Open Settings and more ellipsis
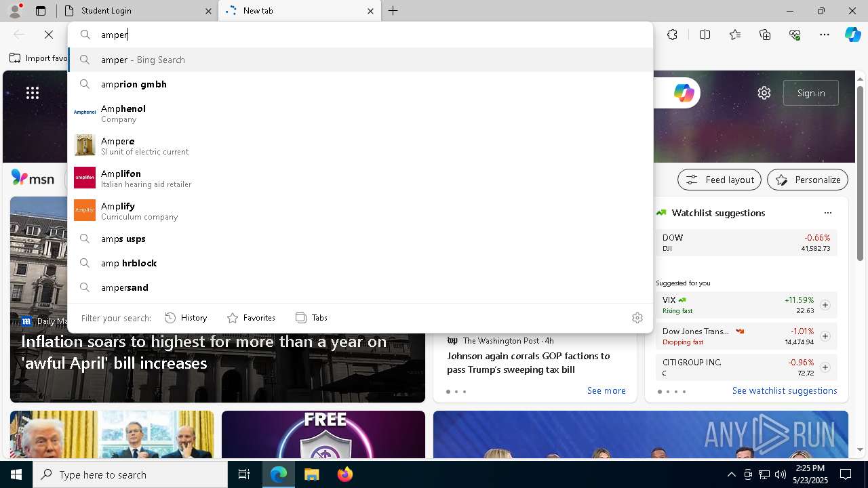 [x=825, y=35]
